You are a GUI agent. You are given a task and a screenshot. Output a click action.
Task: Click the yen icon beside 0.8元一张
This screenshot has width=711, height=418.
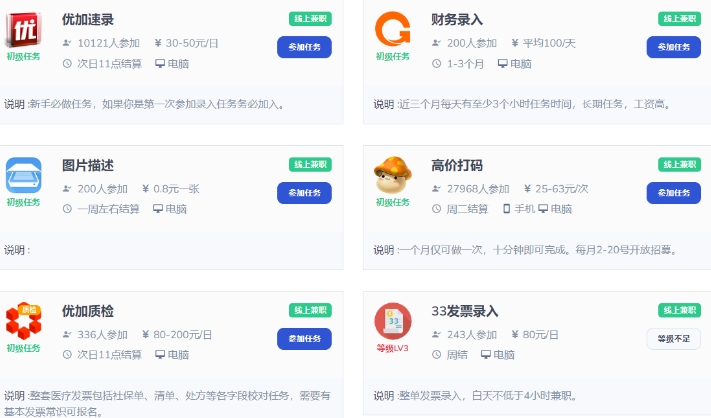[x=146, y=189]
